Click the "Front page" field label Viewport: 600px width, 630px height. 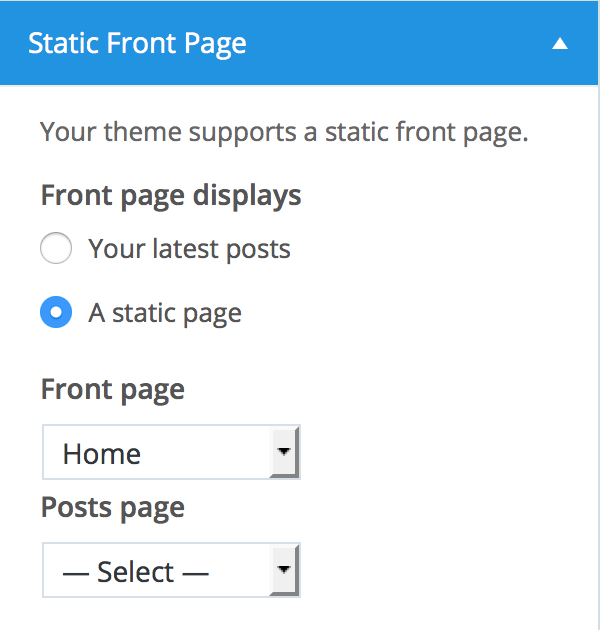click(x=112, y=389)
